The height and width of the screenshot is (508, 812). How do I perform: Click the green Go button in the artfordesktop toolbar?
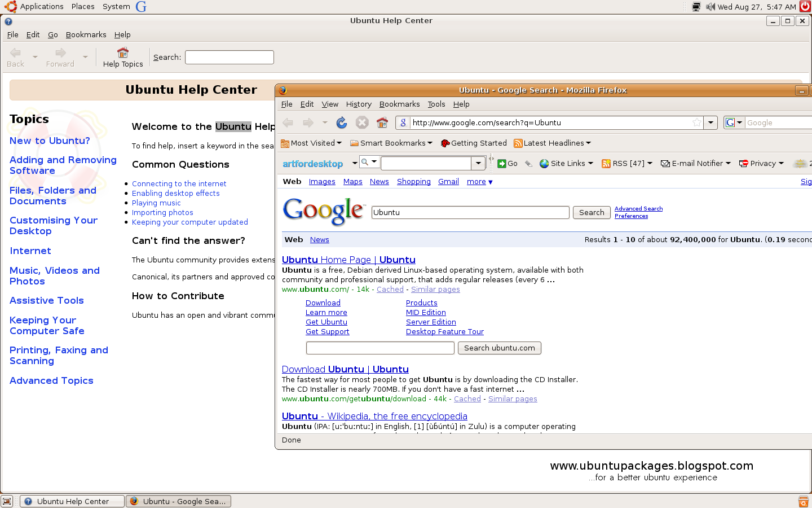click(507, 163)
